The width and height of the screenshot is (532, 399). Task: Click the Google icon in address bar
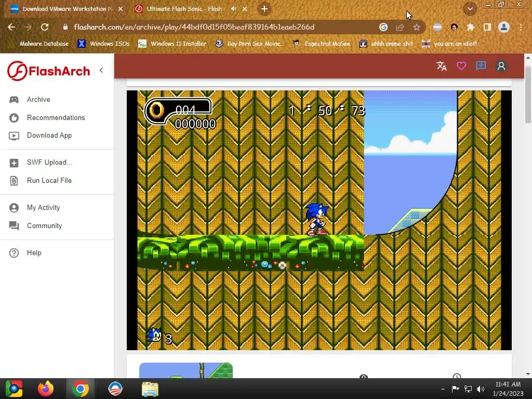pyautogui.click(x=383, y=27)
